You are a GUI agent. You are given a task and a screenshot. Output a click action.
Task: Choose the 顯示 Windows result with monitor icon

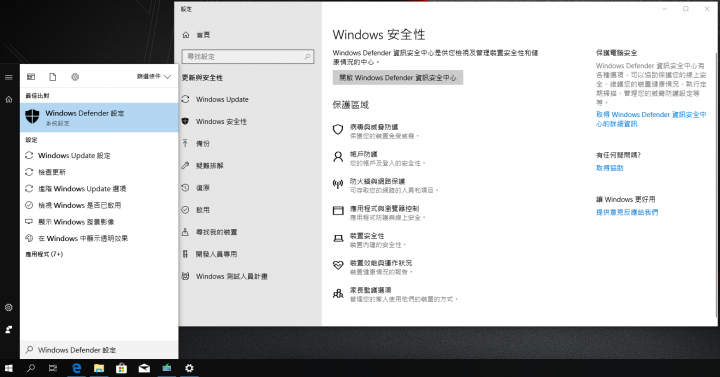(x=99, y=222)
